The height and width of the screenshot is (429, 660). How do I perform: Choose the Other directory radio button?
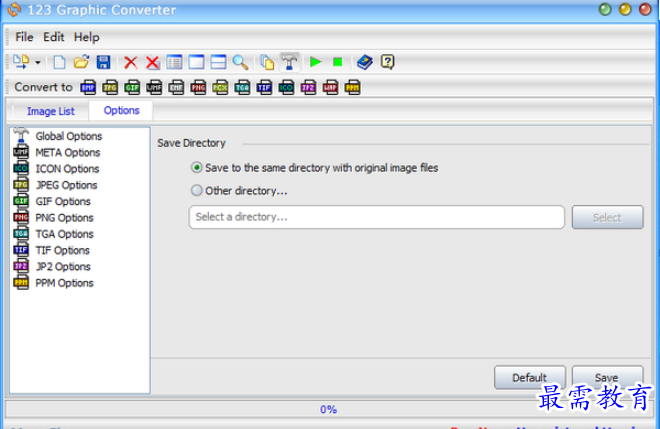point(197,190)
